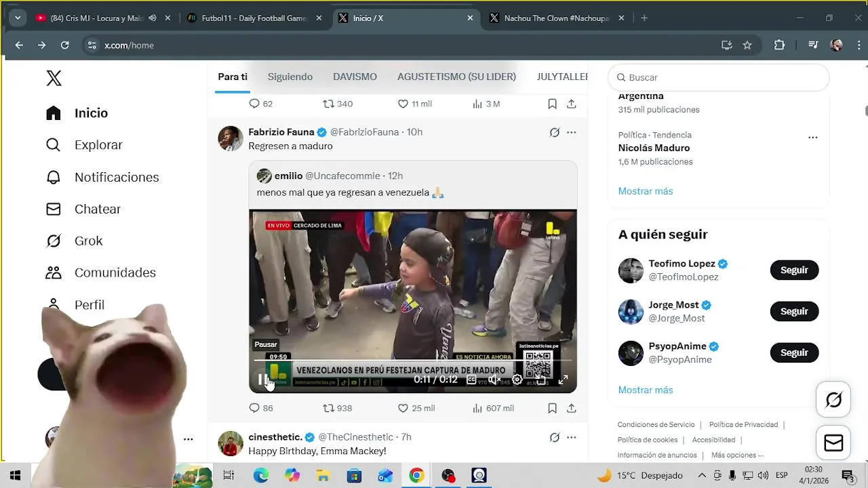This screenshot has height=488, width=868.
Task: Reply to Fabrizio Fauna's post (86 replies)
Action: click(260, 408)
